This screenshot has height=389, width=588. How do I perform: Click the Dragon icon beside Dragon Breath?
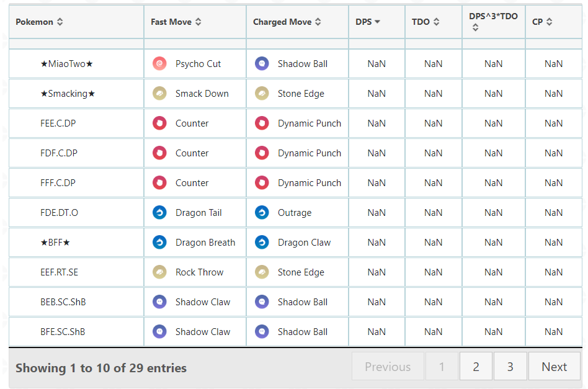point(159,243)
